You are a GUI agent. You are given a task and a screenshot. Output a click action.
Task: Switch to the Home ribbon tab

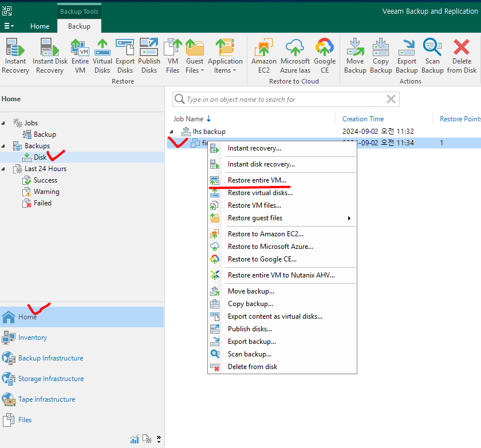[x=40, y=26]
